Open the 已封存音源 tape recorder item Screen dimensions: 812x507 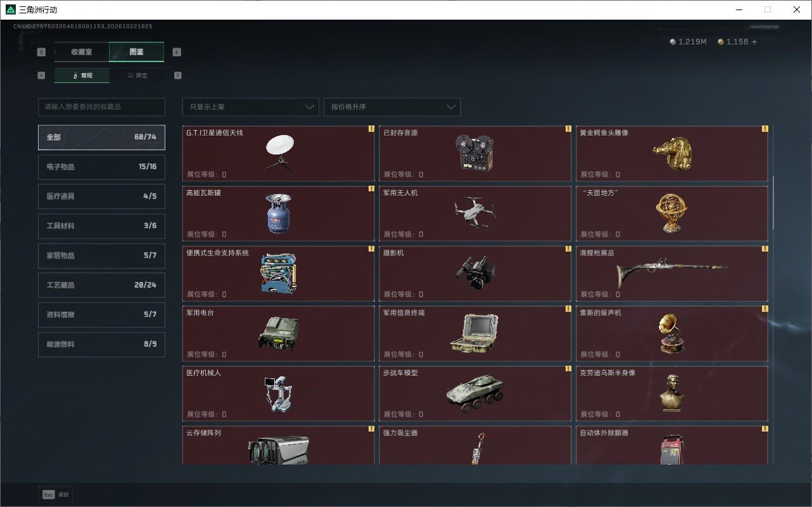[475, 153]
